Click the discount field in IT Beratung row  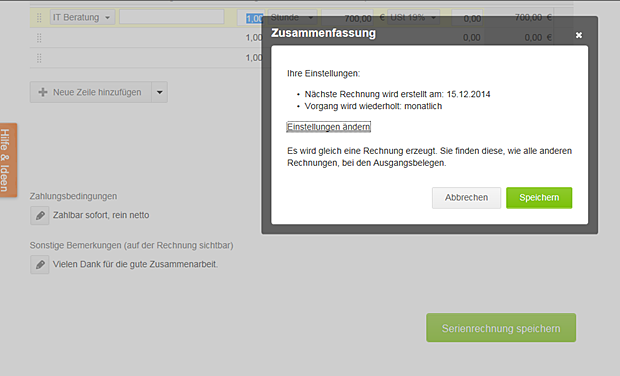[467, 18]
